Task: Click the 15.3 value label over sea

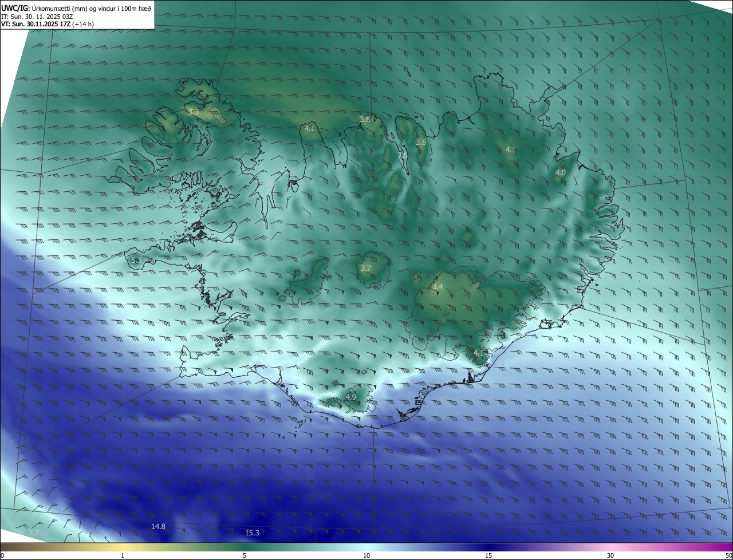Action: click(x=252, y=533)
